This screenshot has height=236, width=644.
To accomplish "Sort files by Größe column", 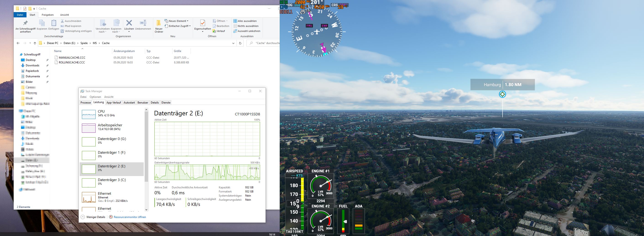I will (x=181, y=51).
